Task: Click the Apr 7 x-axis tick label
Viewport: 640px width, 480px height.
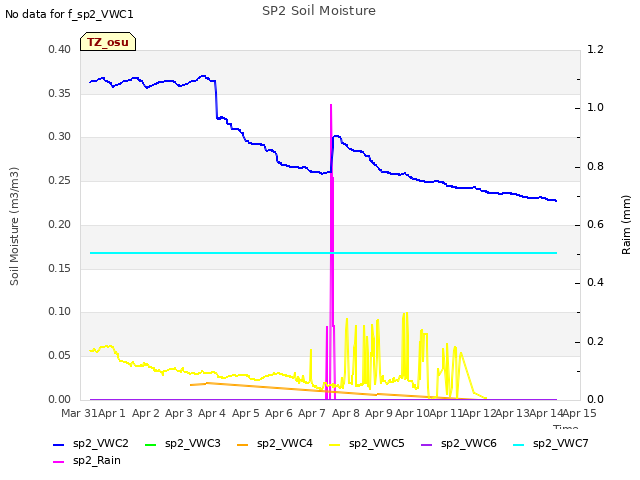Action: pos(312,413)
